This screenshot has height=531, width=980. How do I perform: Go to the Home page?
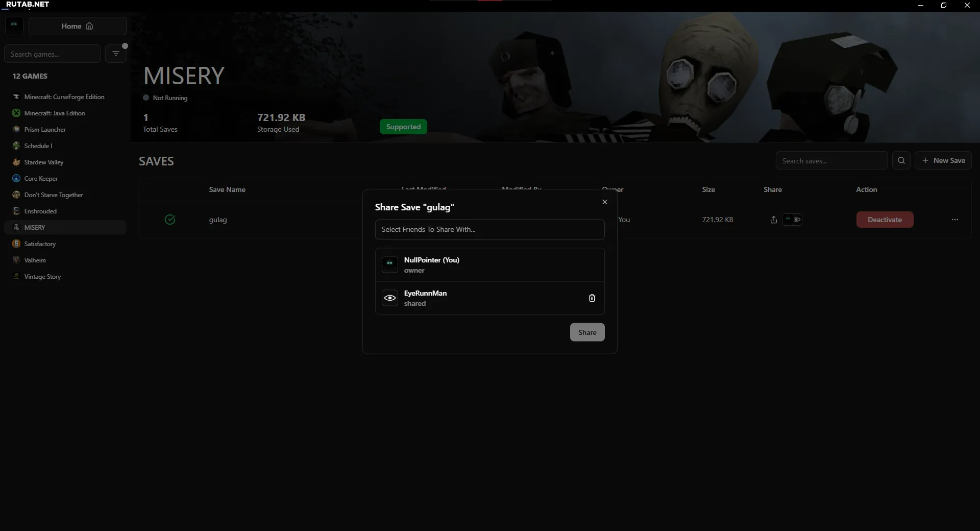77,27
